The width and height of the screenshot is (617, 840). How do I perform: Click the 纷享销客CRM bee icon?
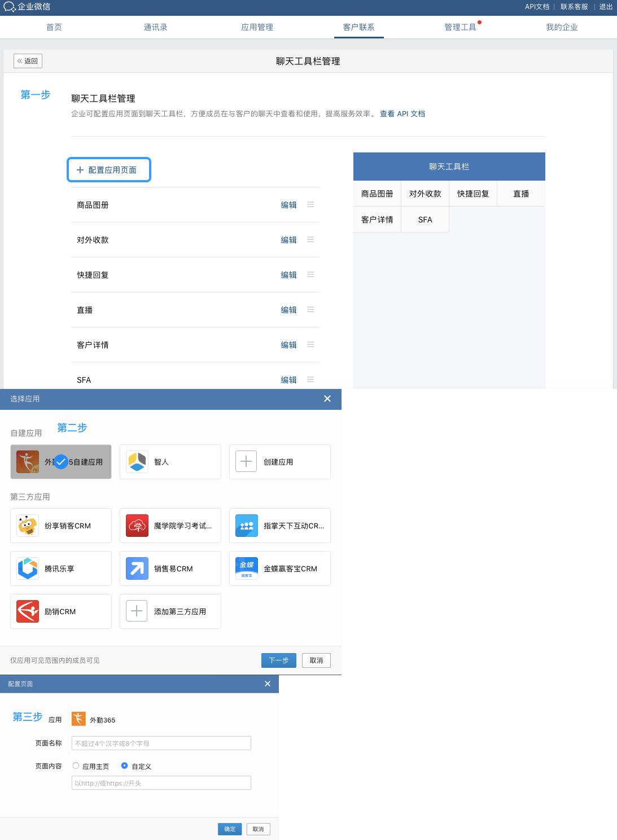[27, 526]
